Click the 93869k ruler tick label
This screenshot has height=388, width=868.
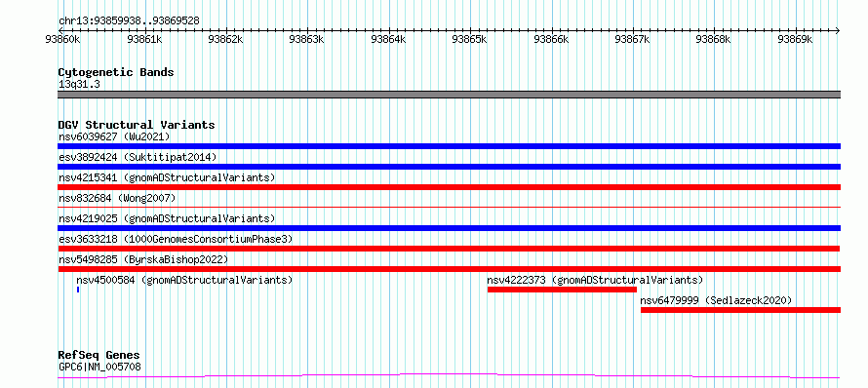[795, 39]
